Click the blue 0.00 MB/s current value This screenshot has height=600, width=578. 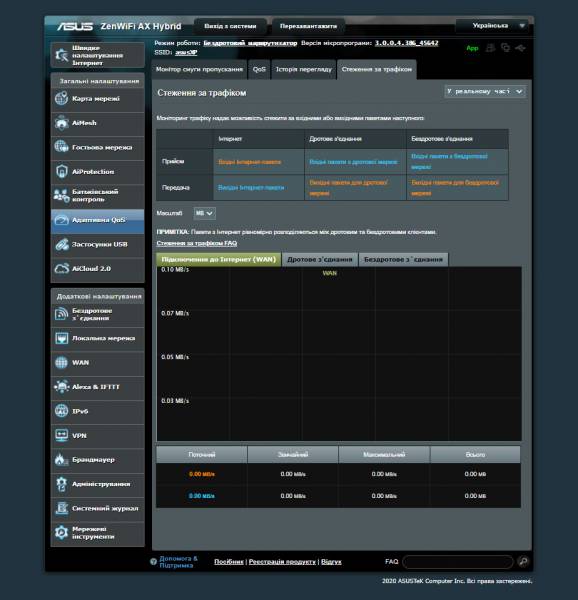202,496
